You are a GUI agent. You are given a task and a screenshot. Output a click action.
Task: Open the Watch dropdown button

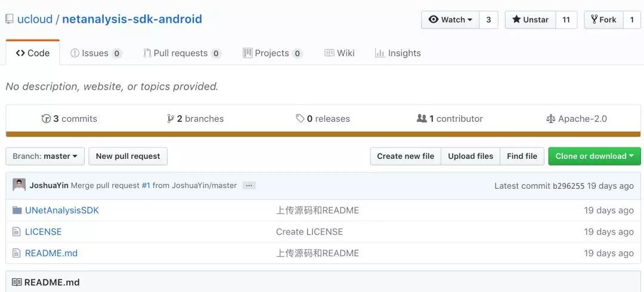[450, 20]
